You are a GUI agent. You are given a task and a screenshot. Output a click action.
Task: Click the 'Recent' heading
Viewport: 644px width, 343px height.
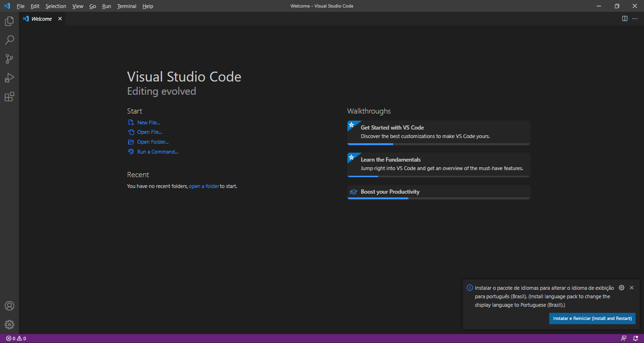tap(138, 175)
